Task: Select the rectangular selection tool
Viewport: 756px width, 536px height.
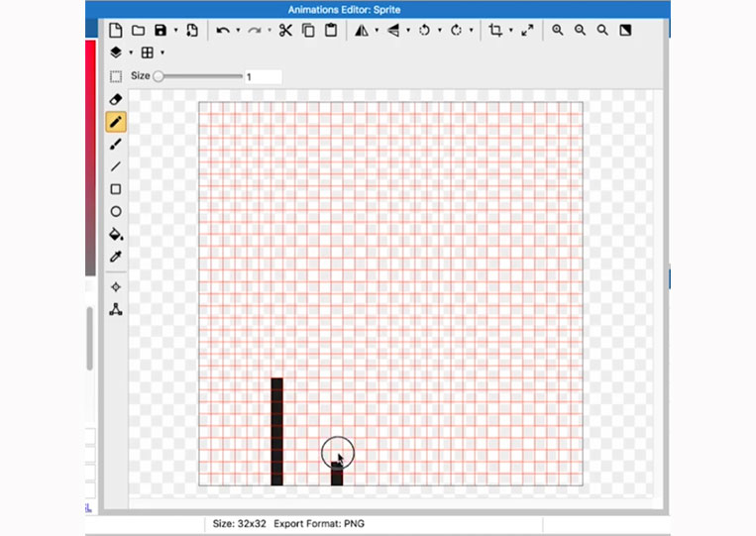Action: tap(116, 76)
